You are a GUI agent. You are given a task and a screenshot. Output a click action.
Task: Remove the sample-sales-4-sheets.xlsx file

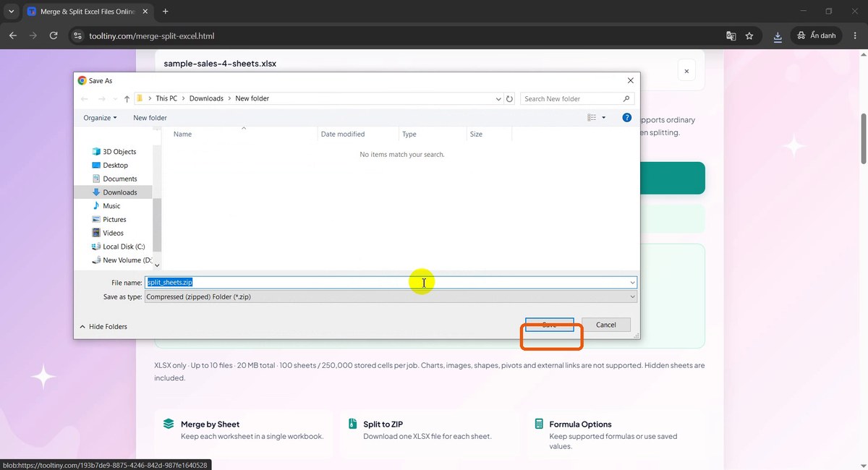pos(686,71)
